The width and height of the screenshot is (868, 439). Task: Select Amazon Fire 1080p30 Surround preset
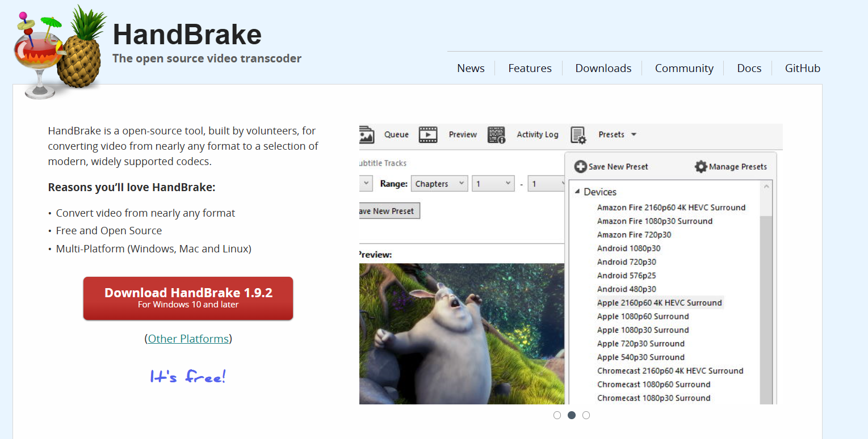655,221
